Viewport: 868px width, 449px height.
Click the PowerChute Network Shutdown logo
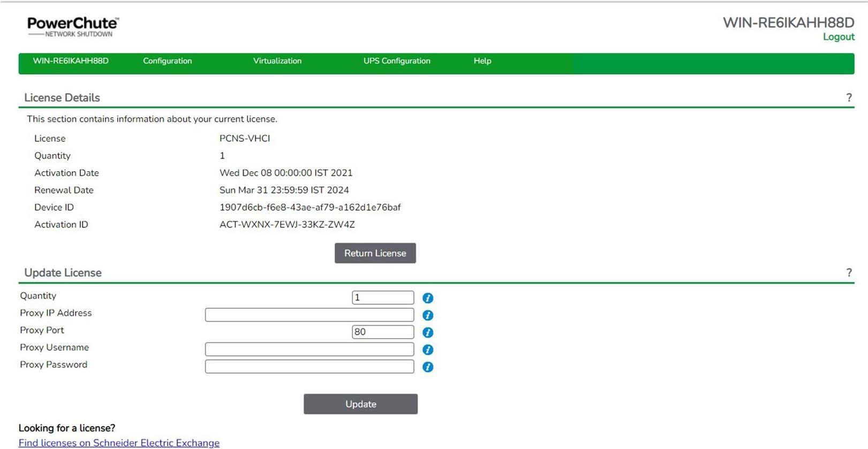pos(73,27)
